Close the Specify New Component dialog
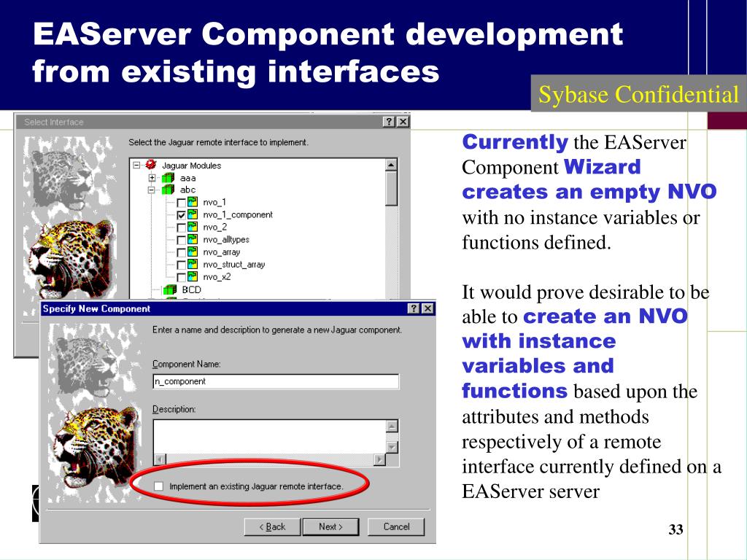 click(x=427, y=308)
